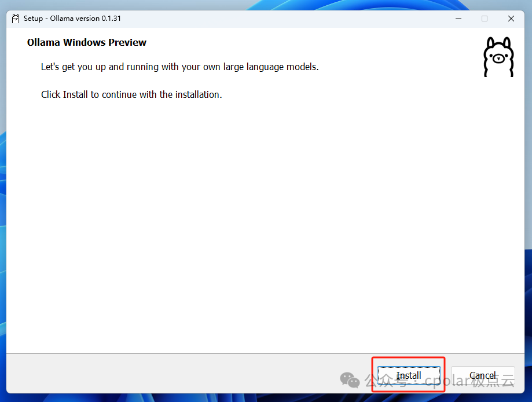The height and width of the screenshot is (402, 532).
Task: Click the "Setup - Ollama version 0.1.31" title
Action: 72,19
